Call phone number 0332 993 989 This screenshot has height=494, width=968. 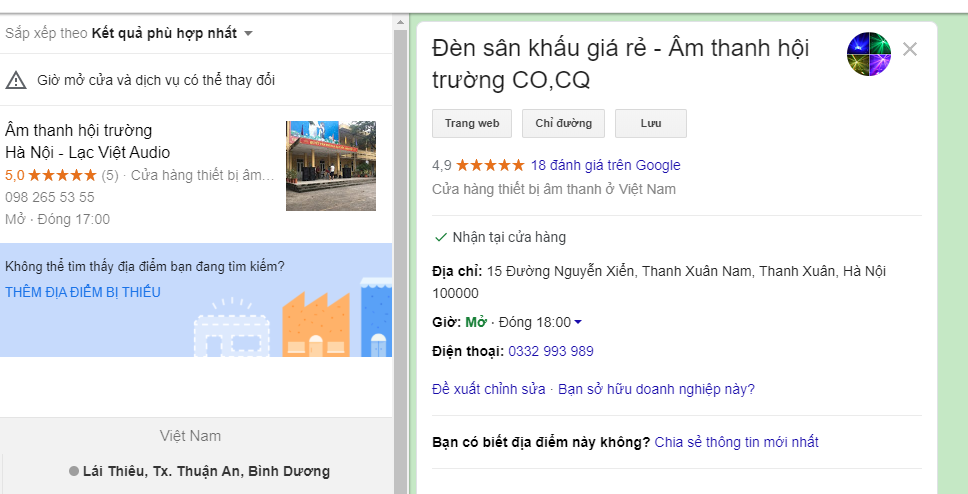pyautogui.click(x=551, y=351)
